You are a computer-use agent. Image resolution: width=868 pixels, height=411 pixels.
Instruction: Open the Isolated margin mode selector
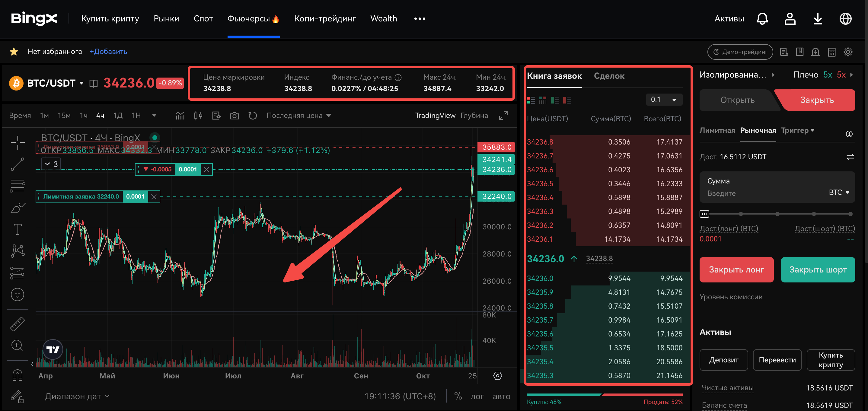pos(737,75)
